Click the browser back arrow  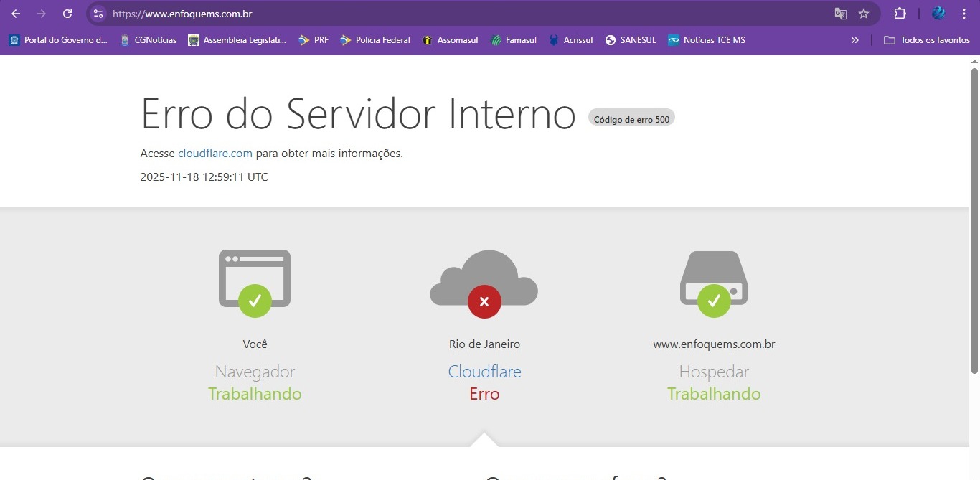point(16,14)
